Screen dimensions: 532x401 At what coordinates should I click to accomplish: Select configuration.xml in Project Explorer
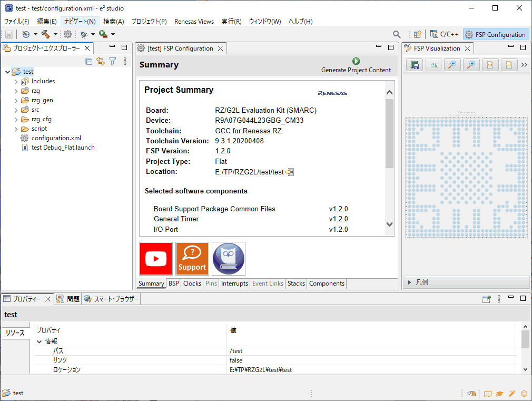click(56, 138)
